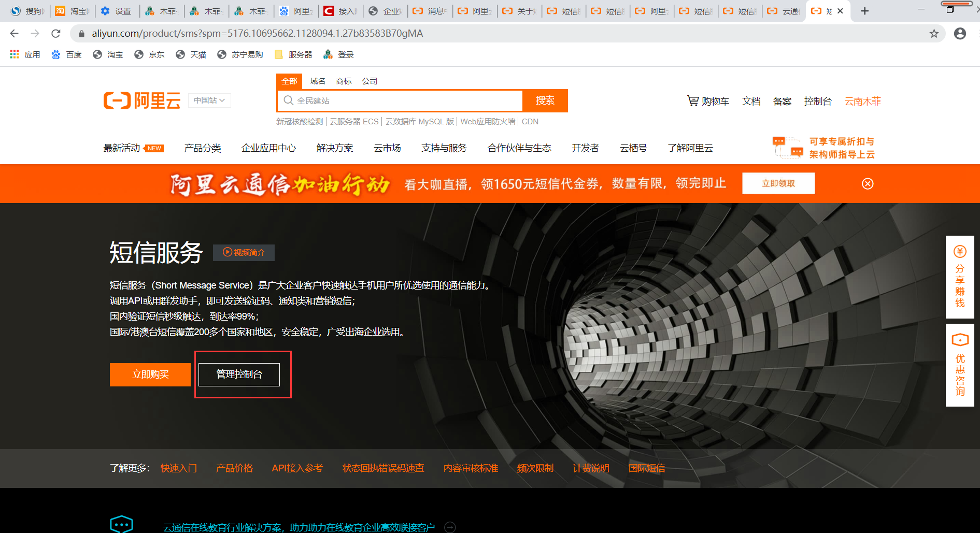Open the 新冠核酸检测 hot search link
This screenshot has height=533, width=980.
[300, 122]
